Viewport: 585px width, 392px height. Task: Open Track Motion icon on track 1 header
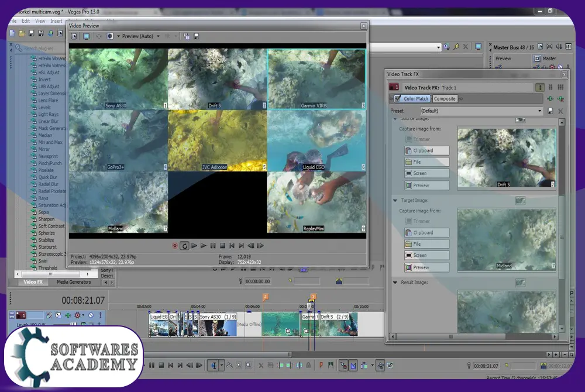pos(58,315)
